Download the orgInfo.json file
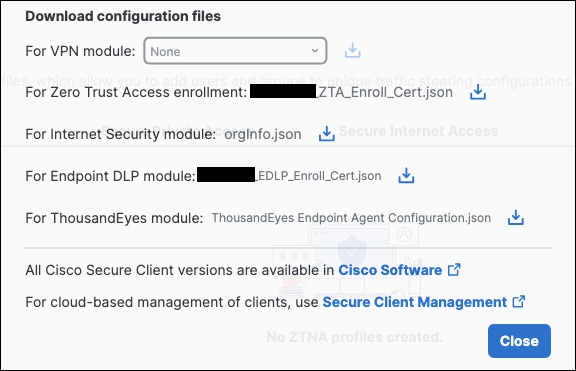 327,134
